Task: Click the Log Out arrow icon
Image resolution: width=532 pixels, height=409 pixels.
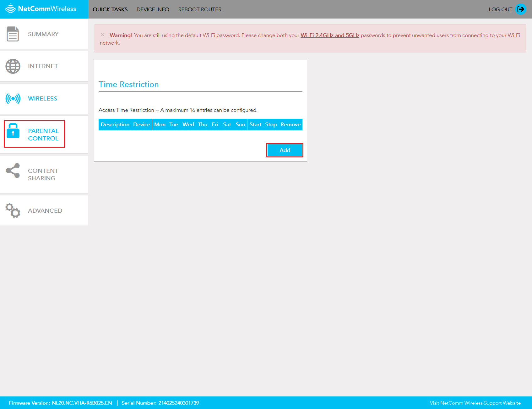Action: coord(521,9)
